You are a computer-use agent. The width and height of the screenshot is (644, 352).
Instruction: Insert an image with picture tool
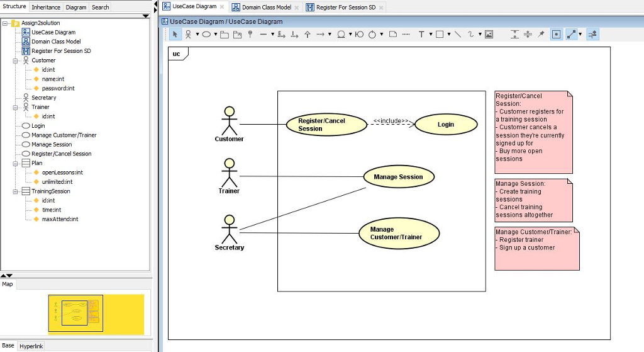click(x=489, y=35)
